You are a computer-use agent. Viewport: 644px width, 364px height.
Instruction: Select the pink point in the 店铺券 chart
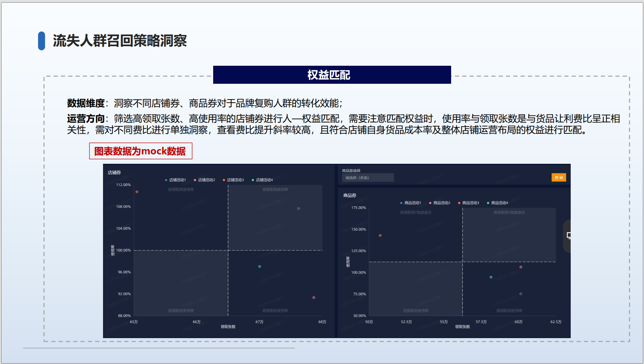(x=314, y=298)
